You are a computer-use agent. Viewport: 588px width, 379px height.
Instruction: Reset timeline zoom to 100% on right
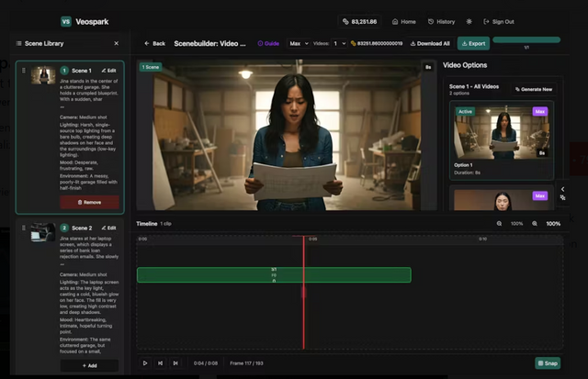(553, 224)
